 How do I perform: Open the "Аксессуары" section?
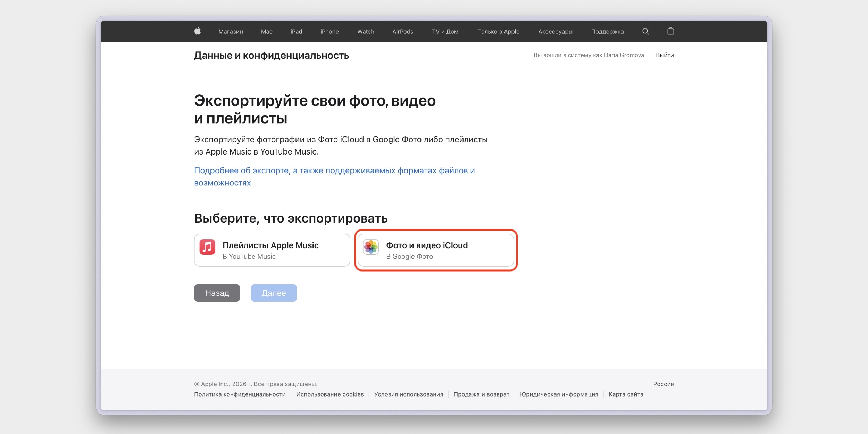click(555, 31)
